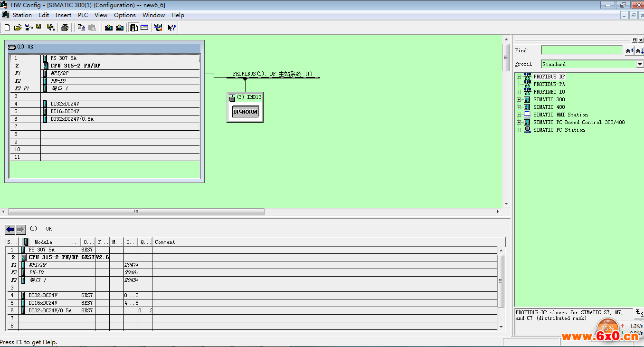Screen dimensions: 644x347
Task: Select PN-IO row in the rack
Action: [104, 81]
